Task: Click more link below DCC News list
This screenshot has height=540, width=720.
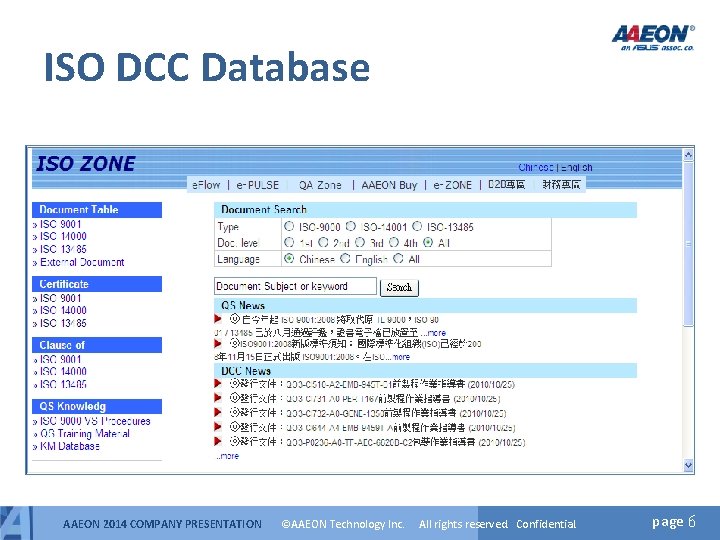Action: [227, 456]
